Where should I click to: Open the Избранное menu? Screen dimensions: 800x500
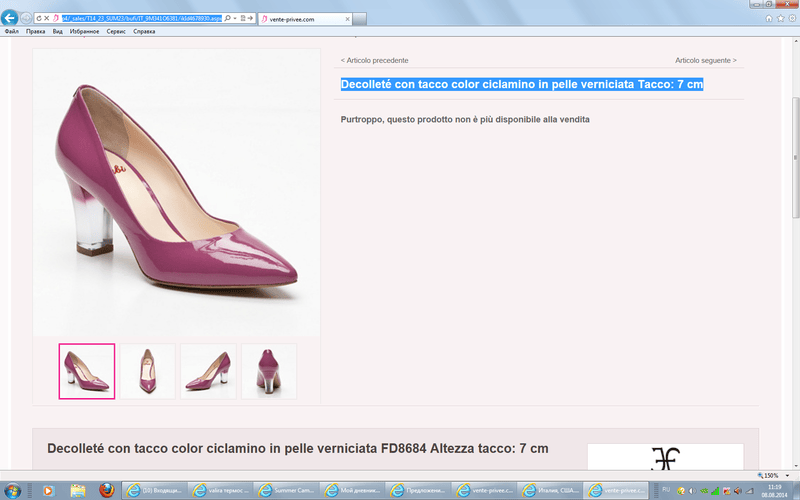[83, 31]
